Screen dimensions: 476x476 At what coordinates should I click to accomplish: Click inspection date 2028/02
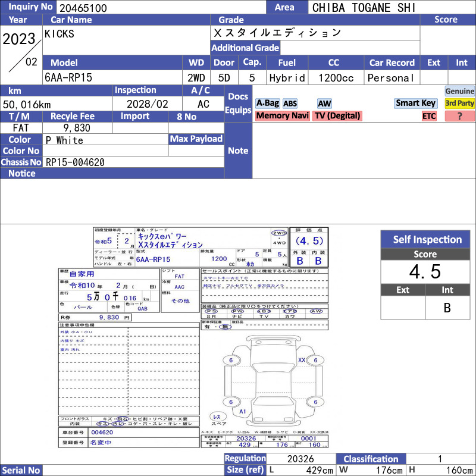click(x=147, y=104)
